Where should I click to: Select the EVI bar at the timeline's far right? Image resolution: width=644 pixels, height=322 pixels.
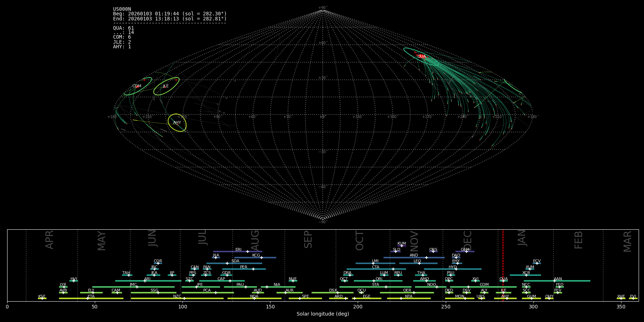click(x=633, y=298)
